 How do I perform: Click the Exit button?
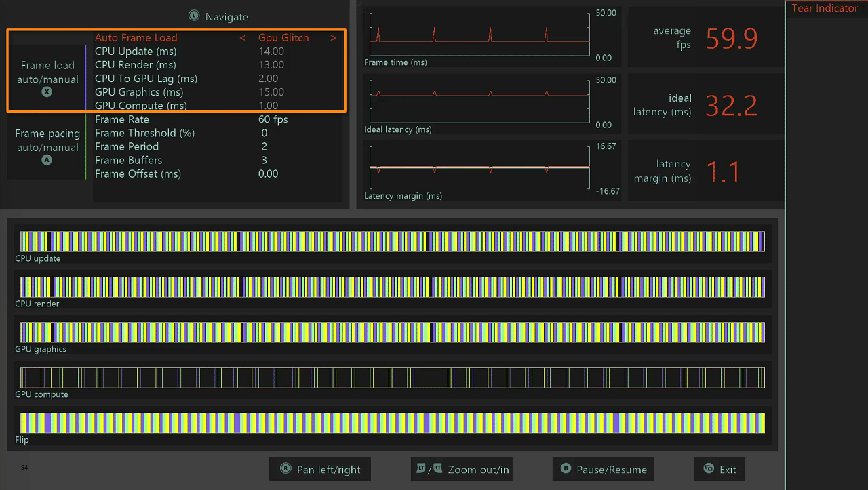(719, 469)
